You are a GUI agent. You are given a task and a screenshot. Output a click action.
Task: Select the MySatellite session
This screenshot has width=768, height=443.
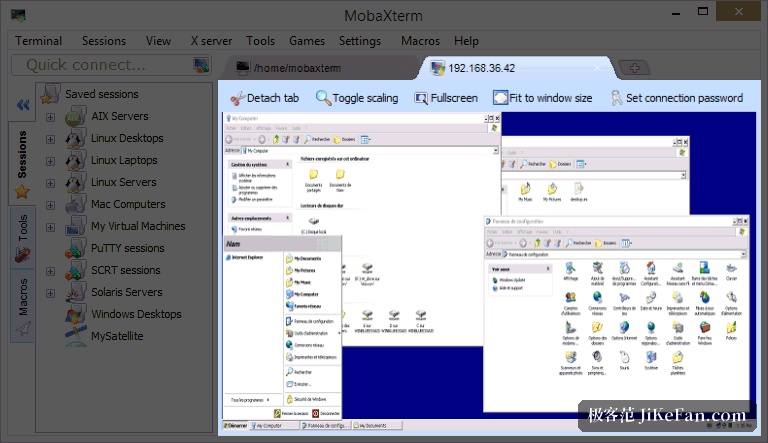(x=117, y=336)
